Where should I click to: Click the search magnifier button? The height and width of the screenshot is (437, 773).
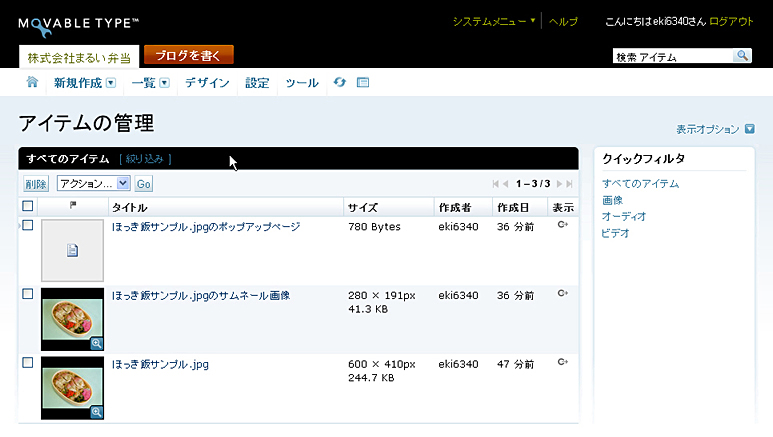742,56
